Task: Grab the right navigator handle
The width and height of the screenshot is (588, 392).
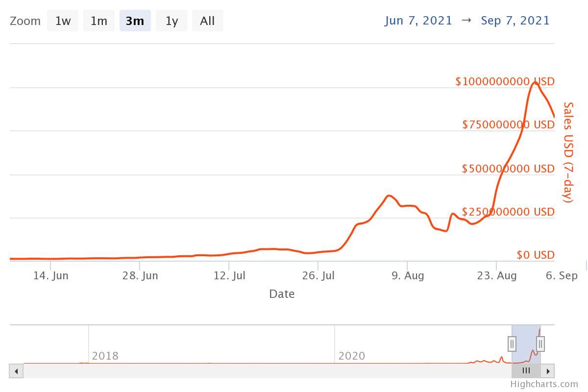Action: (540, 344)
